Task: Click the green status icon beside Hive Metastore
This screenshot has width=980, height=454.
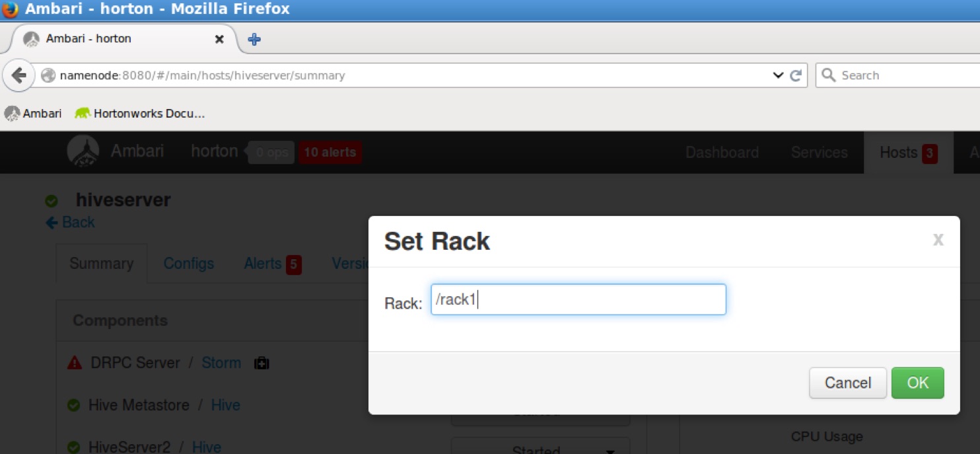Action: pyautogui.click(x=73, y=404)
